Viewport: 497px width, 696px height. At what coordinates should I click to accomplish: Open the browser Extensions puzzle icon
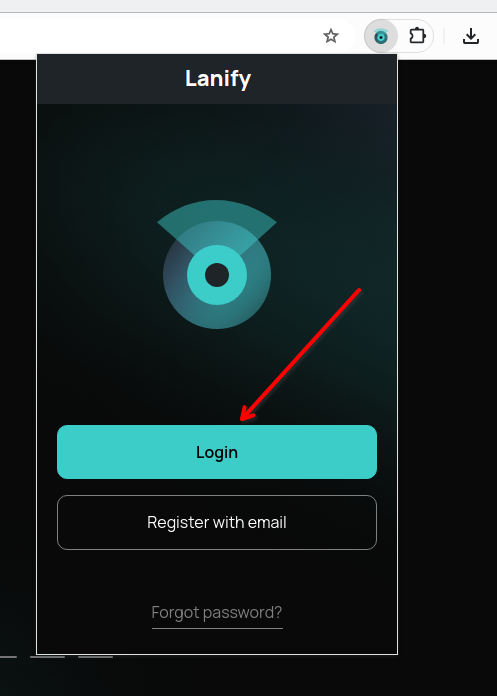[x=417, y=36]
